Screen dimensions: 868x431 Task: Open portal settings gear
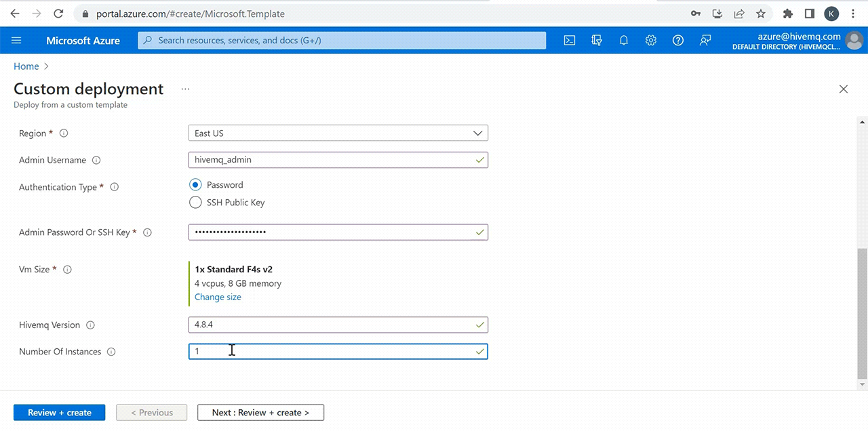tap(651, 41)
